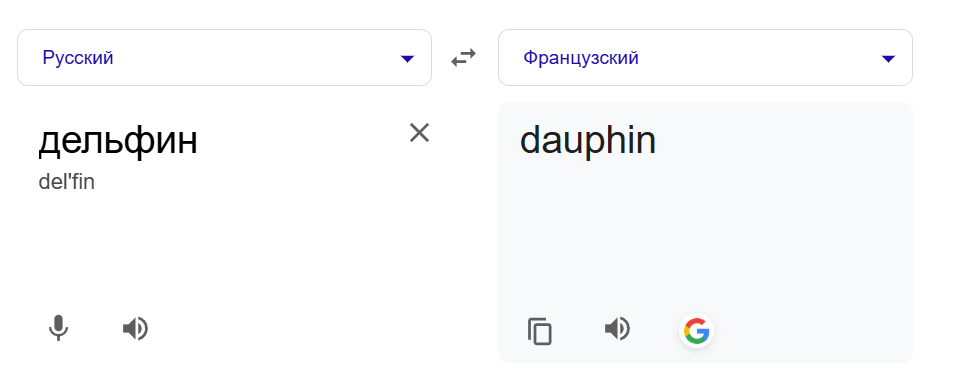Listen to the Russian word дельфин
955x378 pixels.
135,329
